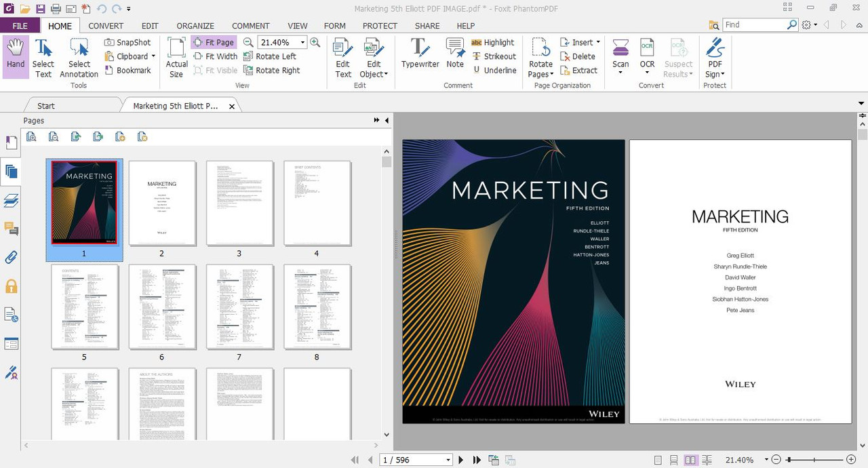Jump to last page in status bar
The image size is (868, 468).
point(477,460)
